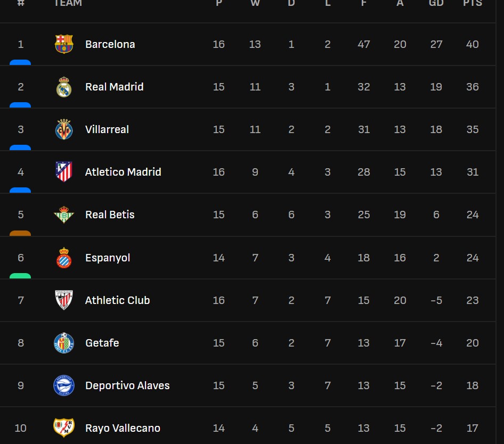Image resolution: width=504 pixels, height=444 pixels.
Task: Click the Barcelona club crest
Action: point(64,44)
